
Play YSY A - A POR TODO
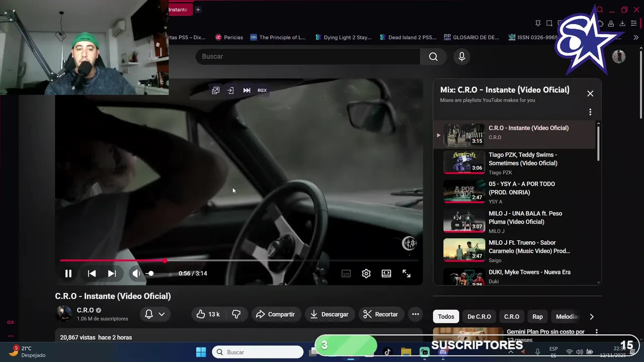(x=515, y=192)
